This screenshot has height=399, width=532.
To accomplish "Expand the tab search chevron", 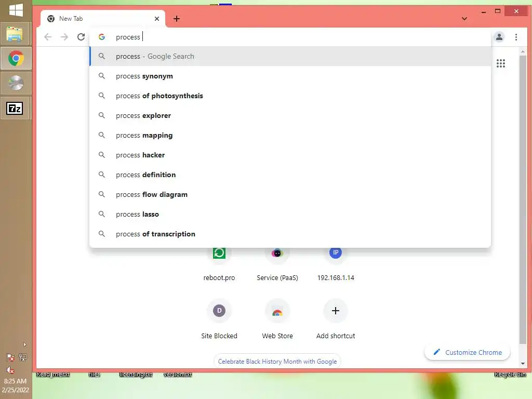I will point(464,19).
